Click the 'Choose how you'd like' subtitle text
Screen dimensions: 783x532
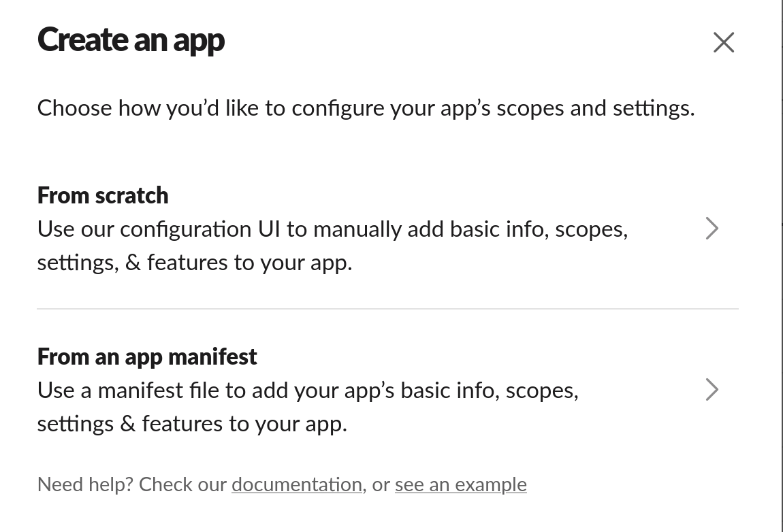pos(366,108)
